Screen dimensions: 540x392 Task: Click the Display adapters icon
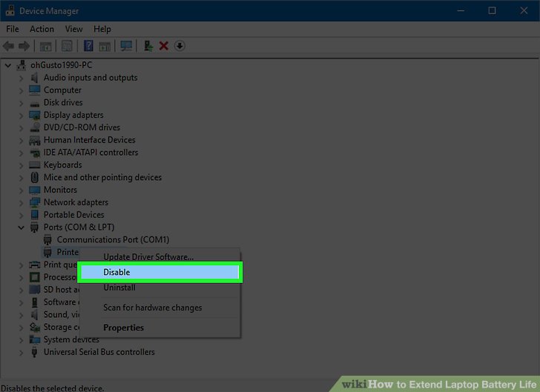point(34,115)
